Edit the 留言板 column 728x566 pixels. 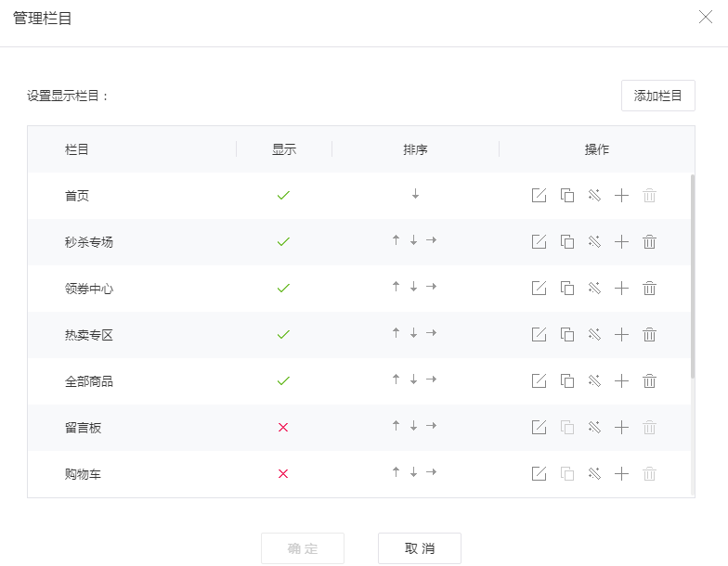point(539,427)
